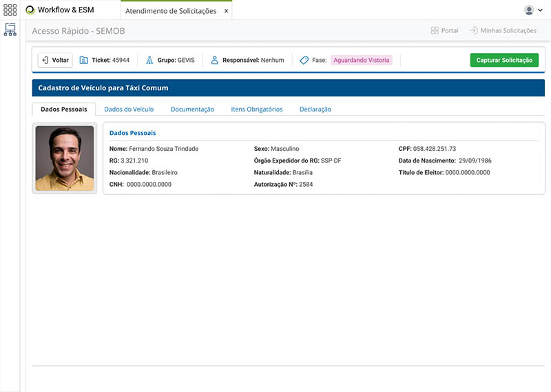551x392 pixels.
Task: Open the Portal link
Action: pos(444,31)
